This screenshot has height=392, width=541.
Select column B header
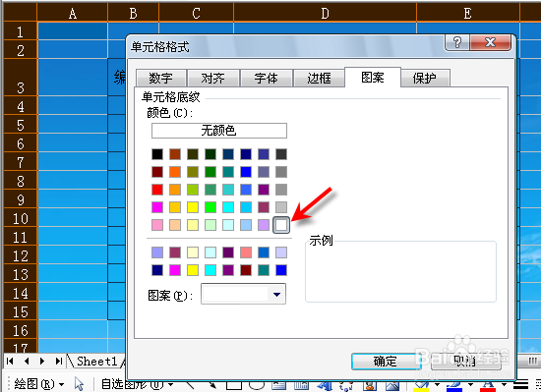coord(133,13)
